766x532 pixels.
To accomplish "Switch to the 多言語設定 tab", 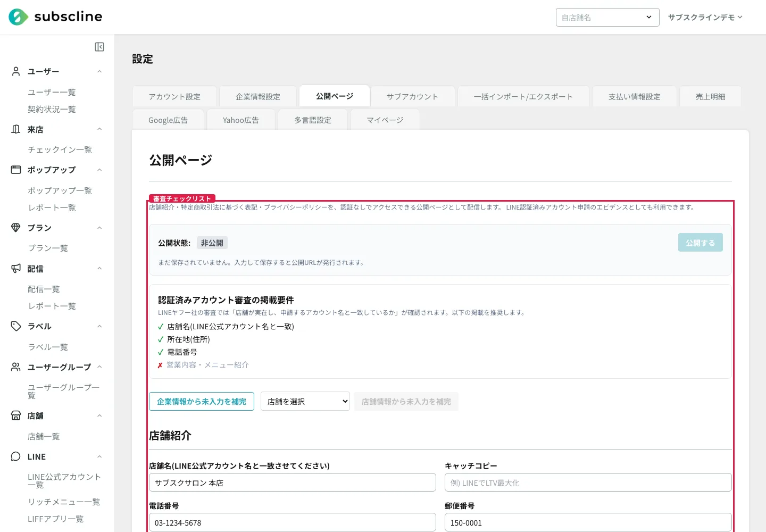I will pyautogui.click(x=313, y=120).
